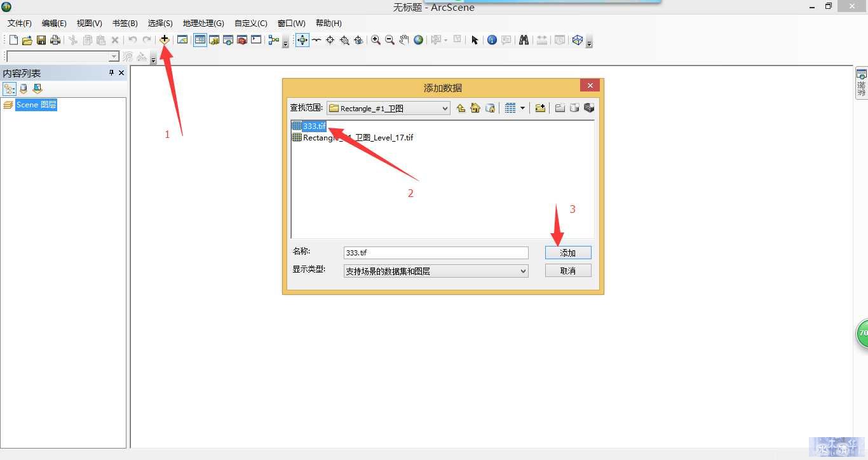Go to home folder in the dialog
The image size is (868, 460).
[475, 108]
